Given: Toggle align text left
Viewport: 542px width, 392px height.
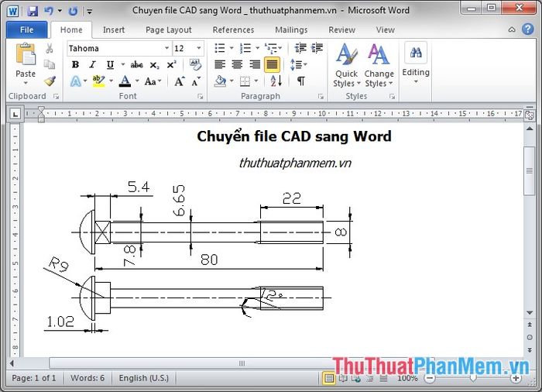Looking at the screenshot, I should [x=220, y=64].
